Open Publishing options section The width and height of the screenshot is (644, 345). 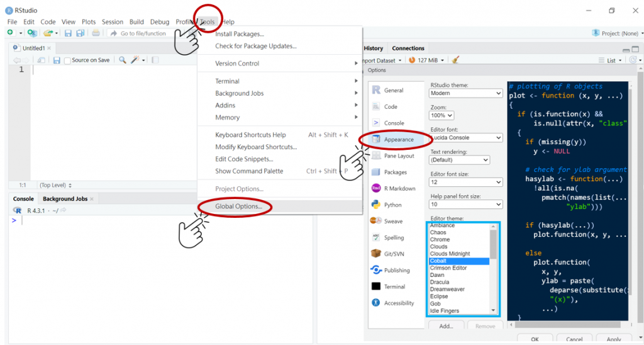click(396, 270)
